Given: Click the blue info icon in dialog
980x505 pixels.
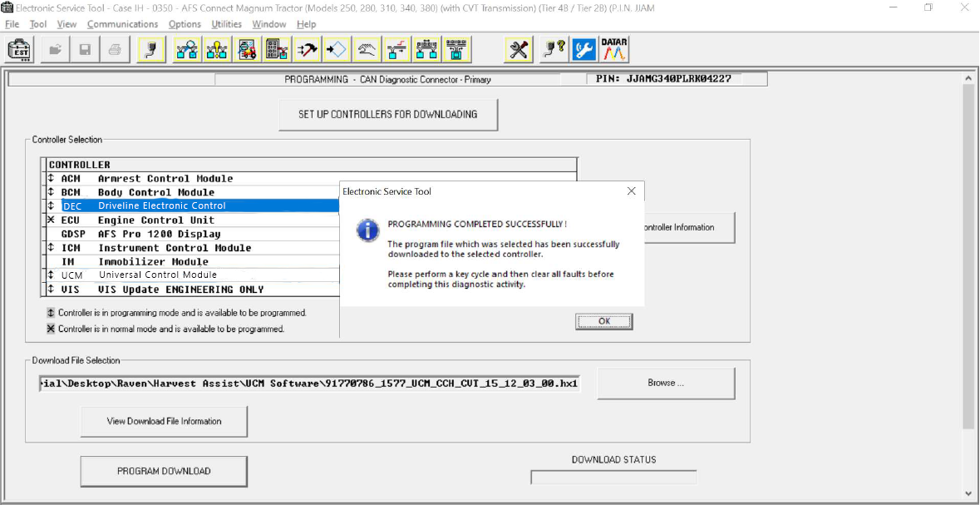Looking at the screenshot, I should (x=367, y=230).
